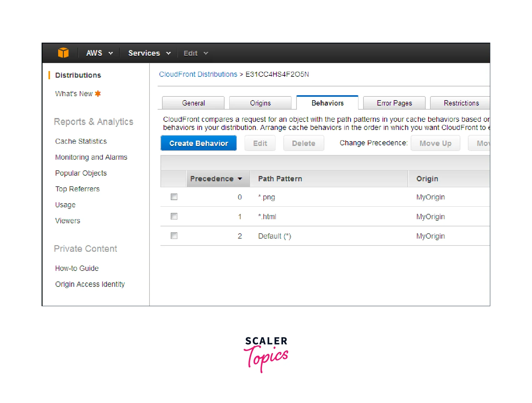Screen dimensions: 532x403
Task: Go to the General tab
Action: [x=193, y=103]
